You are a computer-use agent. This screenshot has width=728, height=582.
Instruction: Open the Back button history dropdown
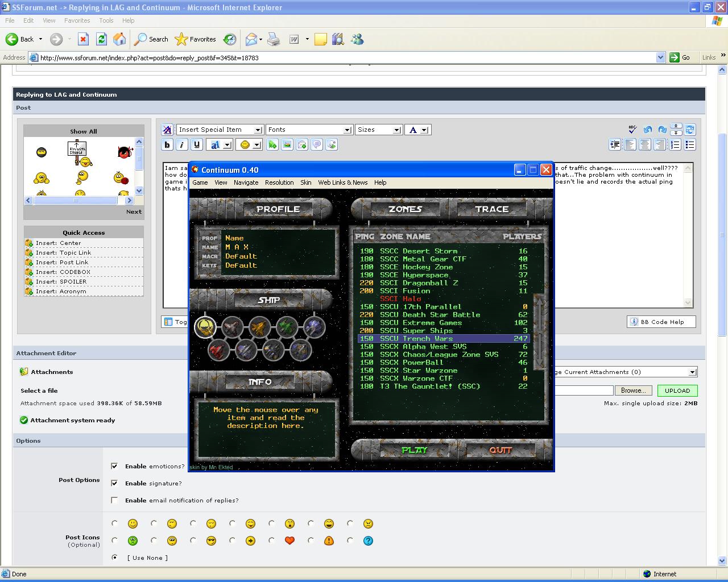(40, 39)
